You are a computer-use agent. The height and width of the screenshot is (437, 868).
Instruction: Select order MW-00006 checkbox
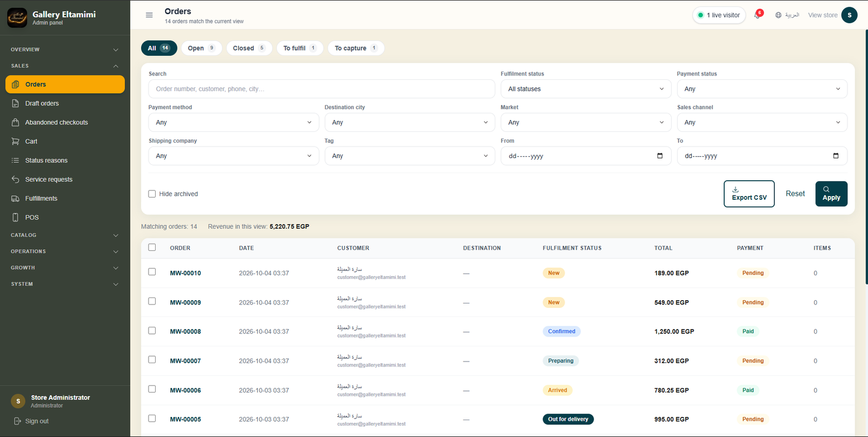tap(152, 389)
